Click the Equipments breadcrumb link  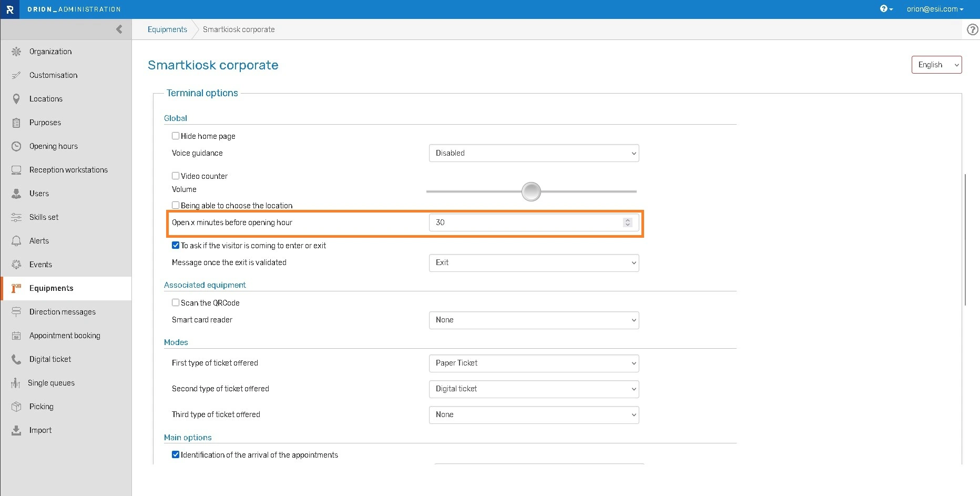tap(167, 29)
